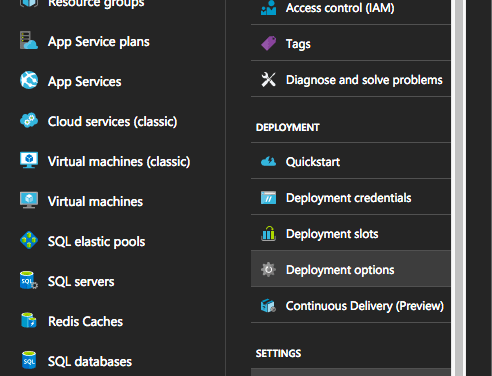Click the App Service plans icon
This screenshot has width=492, height=376.
click(x=29, y=41)
